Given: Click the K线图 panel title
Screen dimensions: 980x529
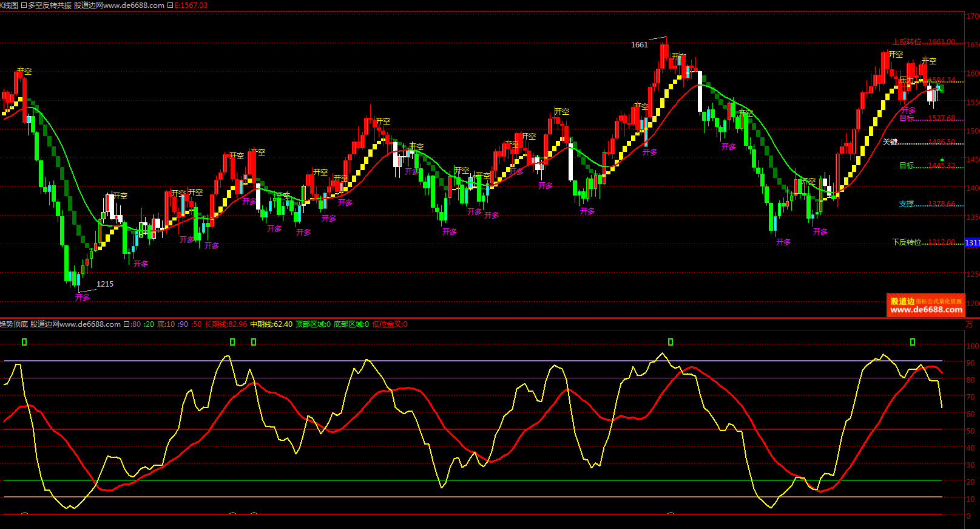Looking at the screenshot, I should [x=9, y=5].
